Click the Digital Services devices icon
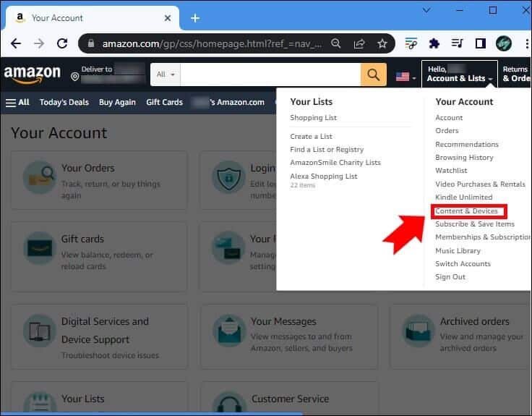 (40, 331)
